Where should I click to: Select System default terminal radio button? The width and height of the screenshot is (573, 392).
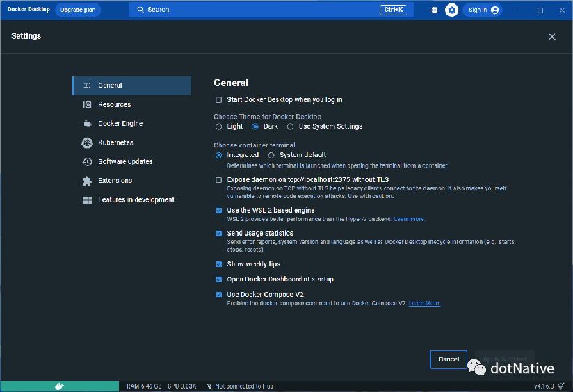[271, 155]
